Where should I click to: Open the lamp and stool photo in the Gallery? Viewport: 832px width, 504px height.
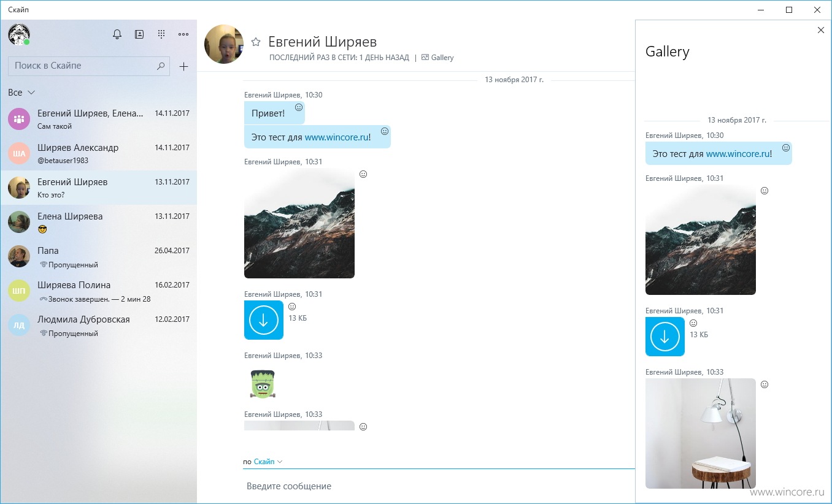(701, 433)
